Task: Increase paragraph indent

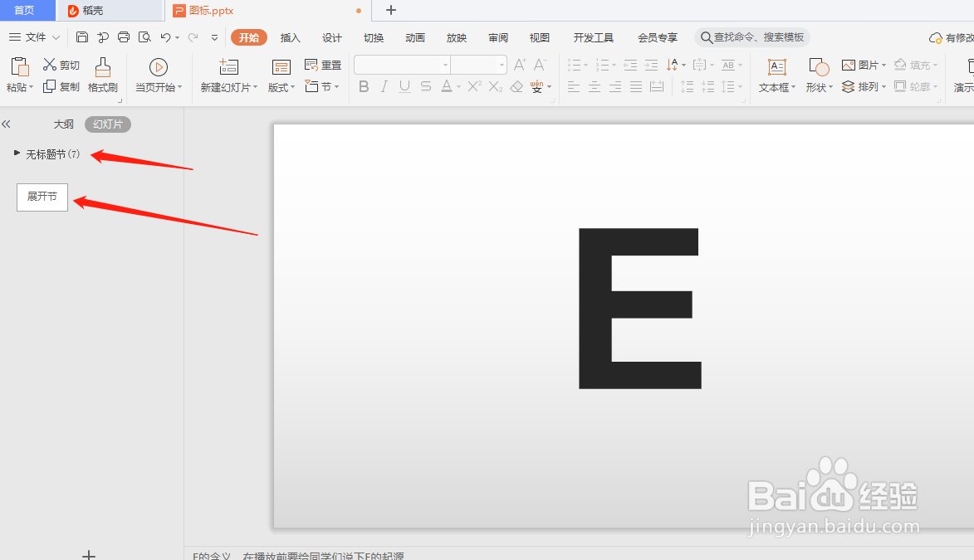Action: click(651, 65)
